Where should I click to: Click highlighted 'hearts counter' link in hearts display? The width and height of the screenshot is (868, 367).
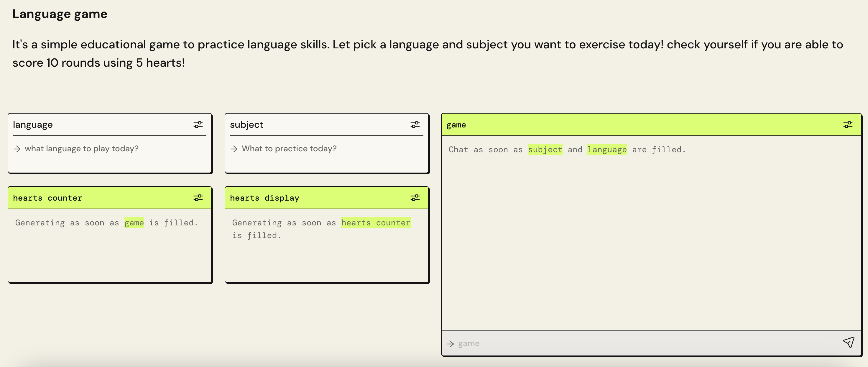point(376,223)
